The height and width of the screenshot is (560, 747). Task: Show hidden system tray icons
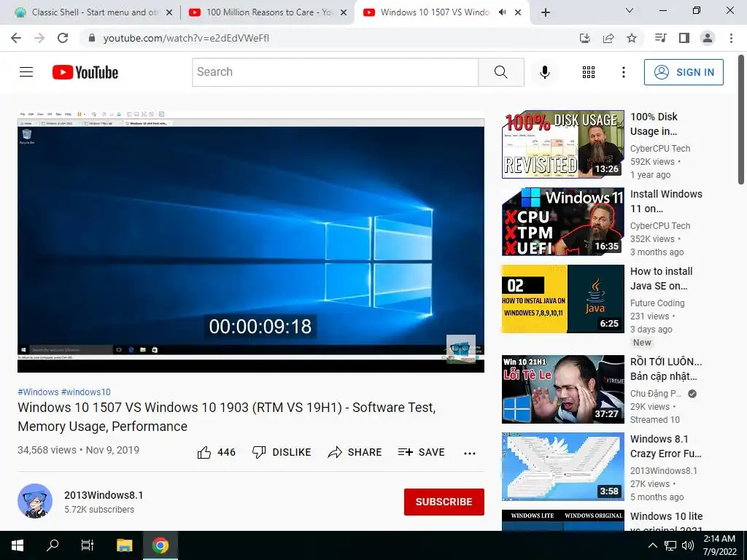click(653, 545)
